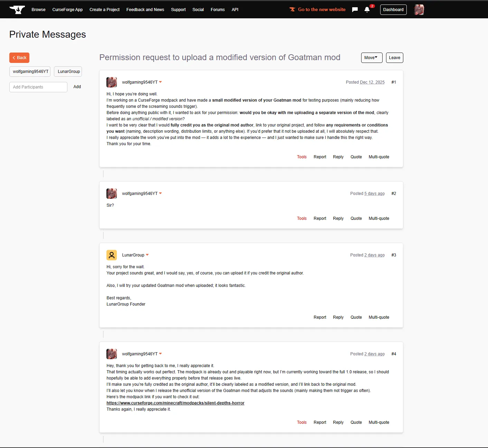The image size is (488, 448).
Task: Reply to post #4
Action: [338, 422]
